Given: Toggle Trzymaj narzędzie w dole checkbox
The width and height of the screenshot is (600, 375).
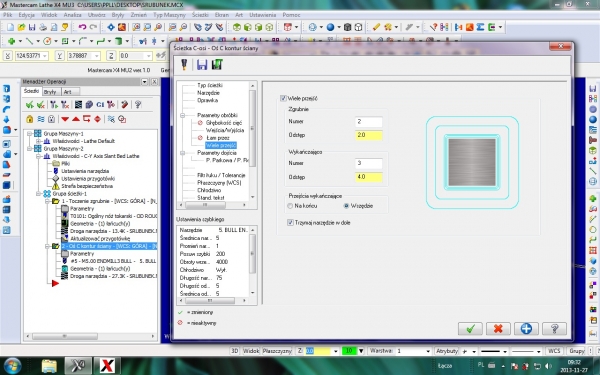Looking at the screenshot, I should (290, 222).
